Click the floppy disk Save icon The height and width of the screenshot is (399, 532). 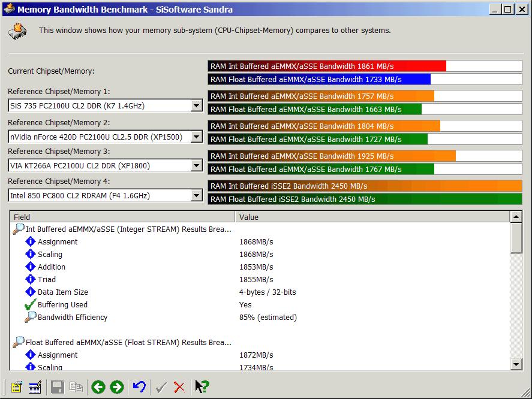(58, 387)
